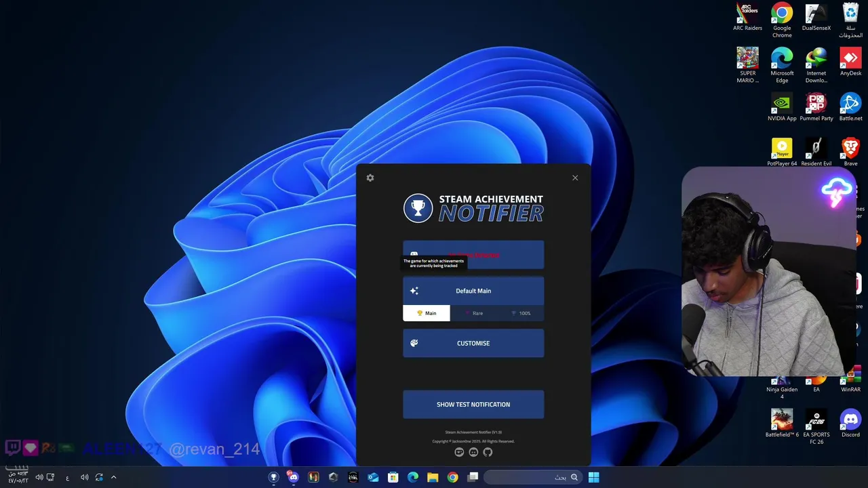Click the Arabic input language indicator
Viewport: 868px width, 488px height.
pyautogui.click(x=67, y=478)
